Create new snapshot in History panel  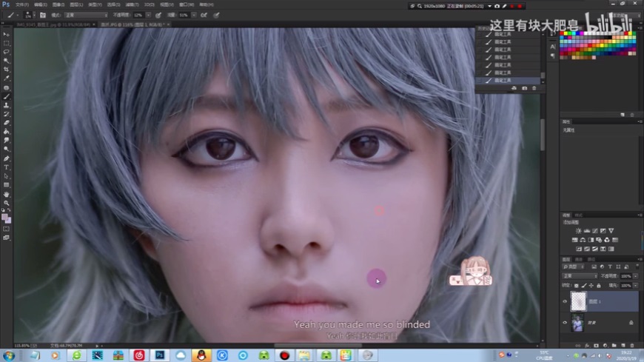tap(525, 88)
